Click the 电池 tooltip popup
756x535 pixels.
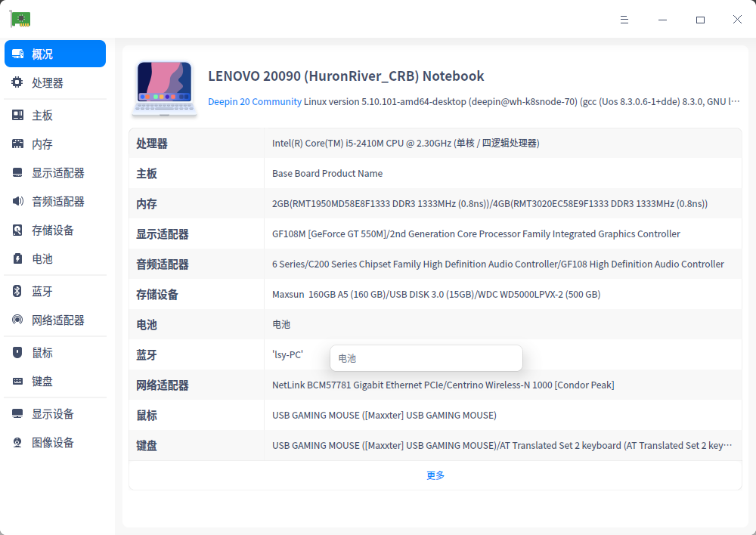pyautogui.click(x=426, y=357)
